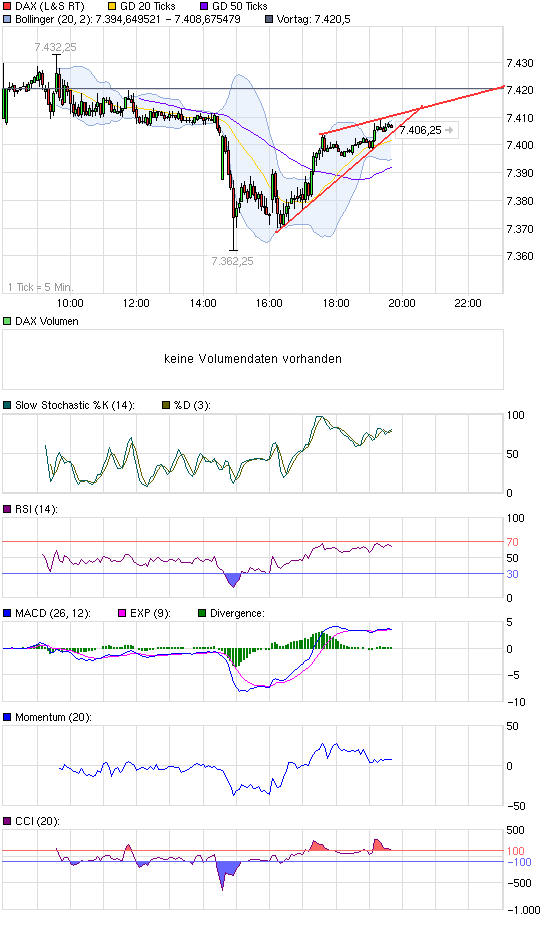Click the 7.370 price axis label

pos(519,229)
